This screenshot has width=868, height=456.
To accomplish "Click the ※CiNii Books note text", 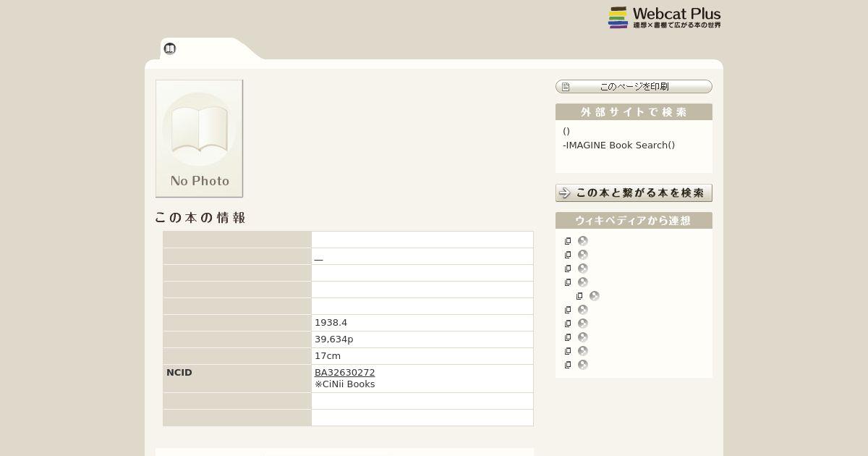I will click(344, 384).
